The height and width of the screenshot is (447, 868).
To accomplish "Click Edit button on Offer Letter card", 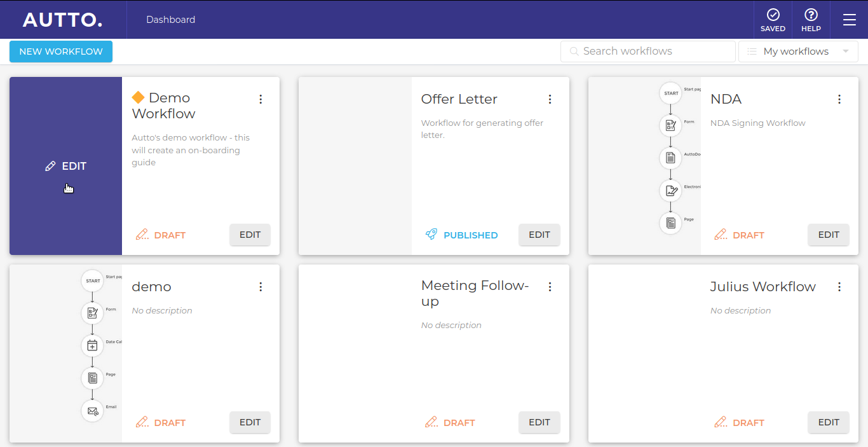I will pyautogui.click(x=539, y=235).
